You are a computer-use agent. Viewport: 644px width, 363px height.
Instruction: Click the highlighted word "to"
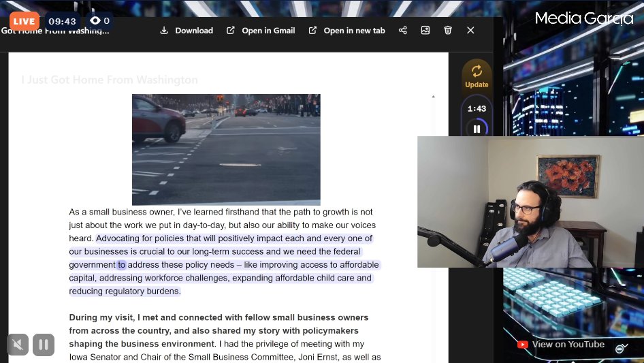click(121, 265)
